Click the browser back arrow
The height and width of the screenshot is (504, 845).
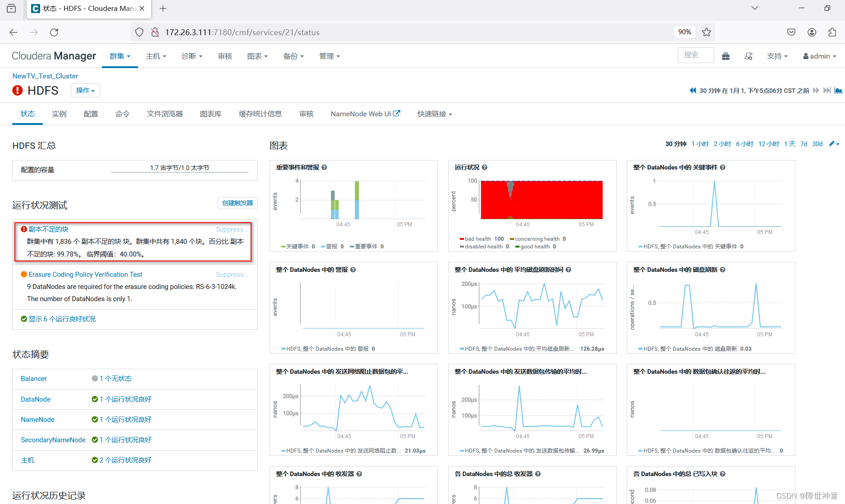14,32
